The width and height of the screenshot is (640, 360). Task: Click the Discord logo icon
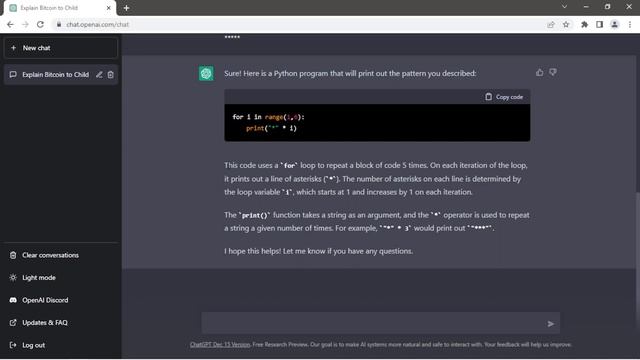point(13,300)
